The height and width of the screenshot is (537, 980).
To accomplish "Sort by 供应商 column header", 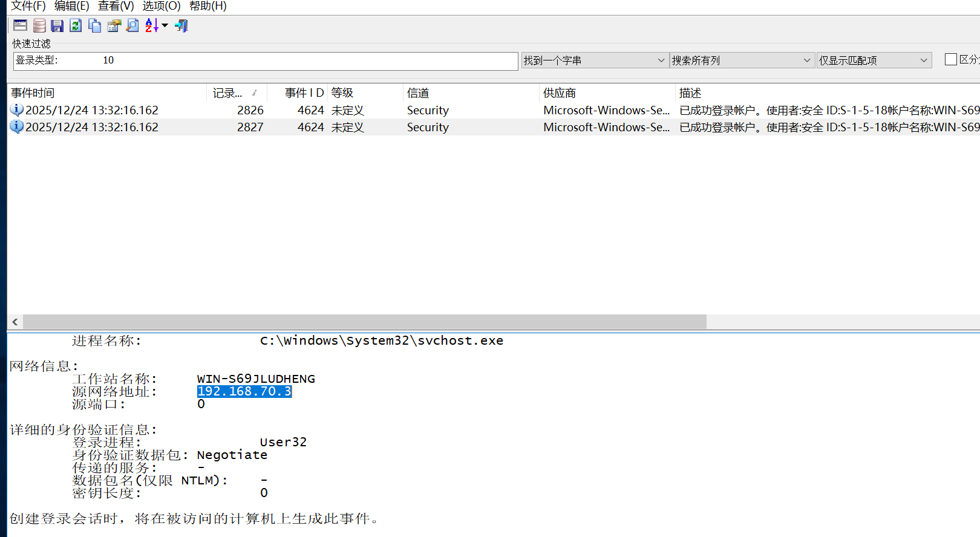I will 607,93.
